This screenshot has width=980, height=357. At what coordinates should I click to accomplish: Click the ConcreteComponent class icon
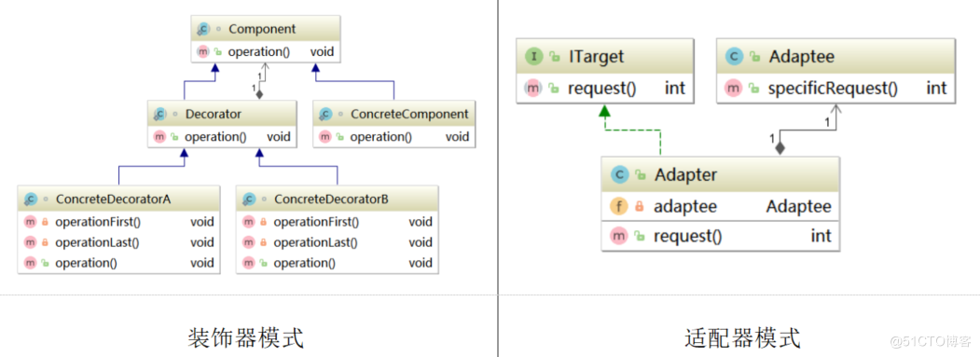click(x=325, y=115)
